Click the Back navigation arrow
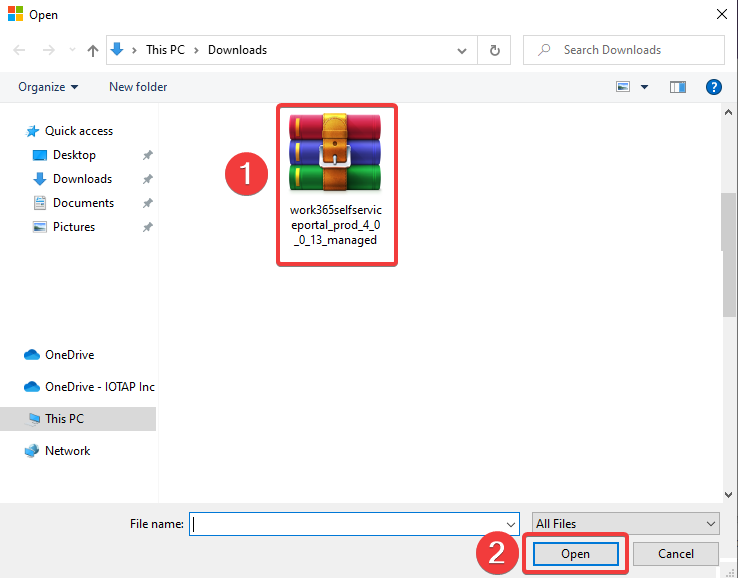The image size is (738, 578). tap(19, 50)
